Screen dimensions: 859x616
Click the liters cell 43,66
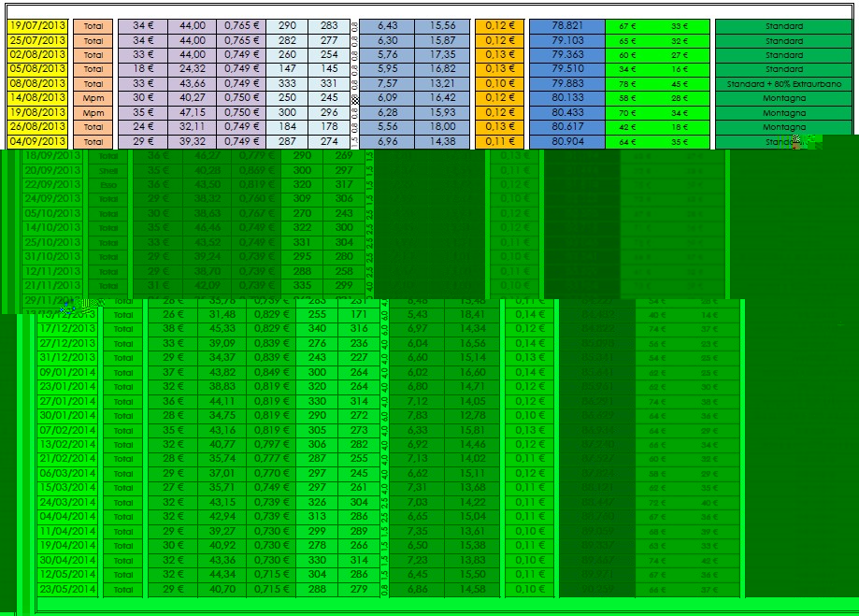pos(193,84)
